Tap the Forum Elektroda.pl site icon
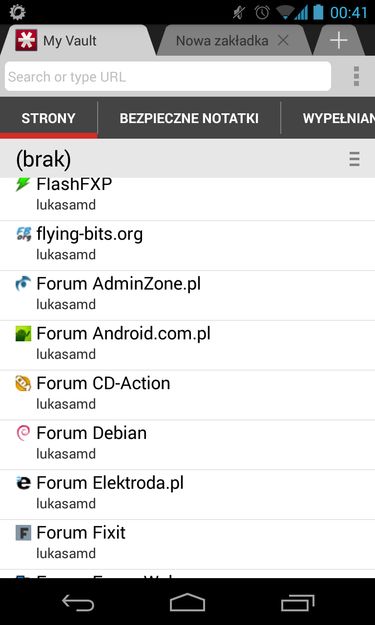375x625 pixels. 23,483
